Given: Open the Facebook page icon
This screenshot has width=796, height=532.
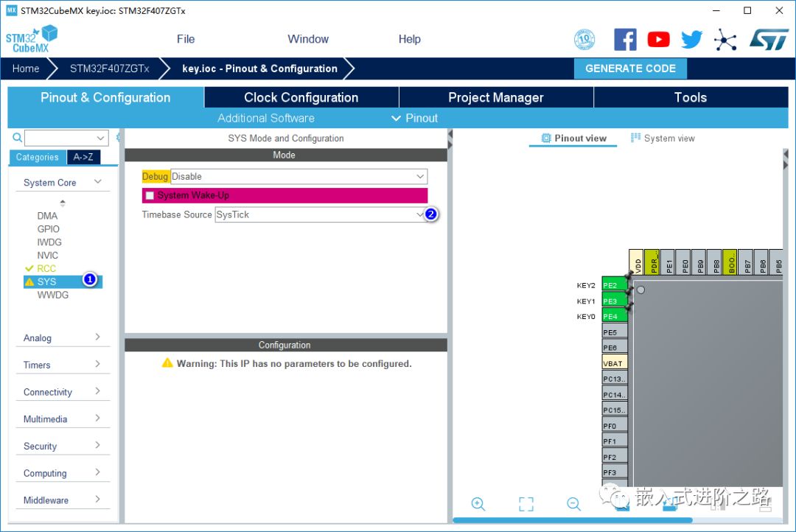Looking at the screenshot, I should (625, 39).
